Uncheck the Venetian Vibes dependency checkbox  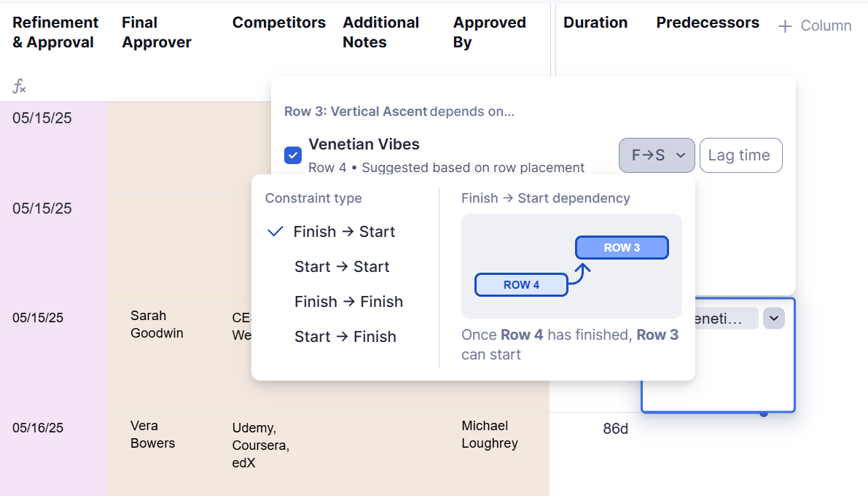tap(293, 155)
